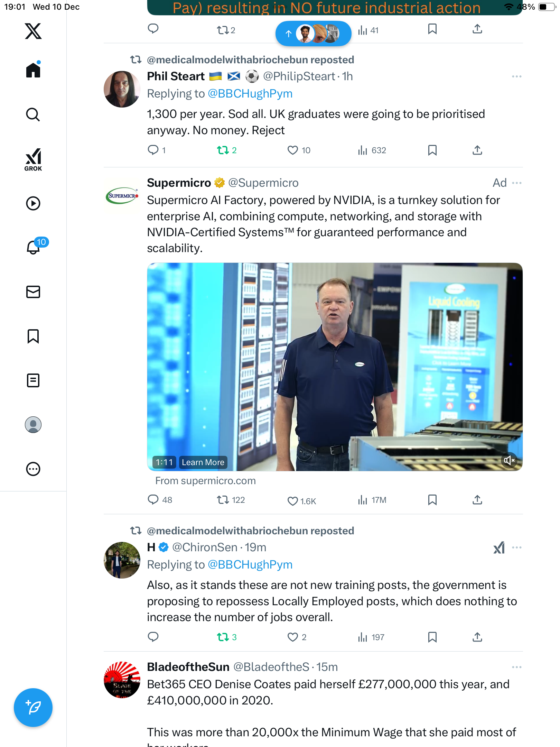Viewport: 560px width, 747px height.
Task: Open direct messages envelope icon
Action: coord(33,292)
